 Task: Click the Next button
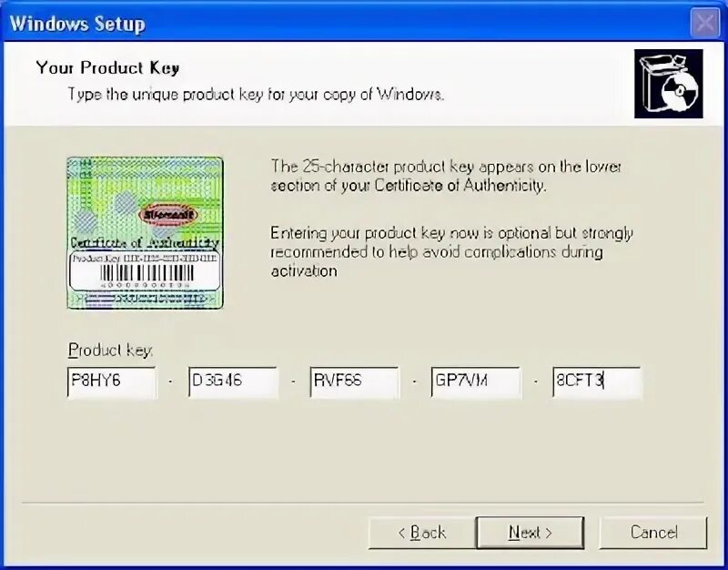tap(530, 533)
